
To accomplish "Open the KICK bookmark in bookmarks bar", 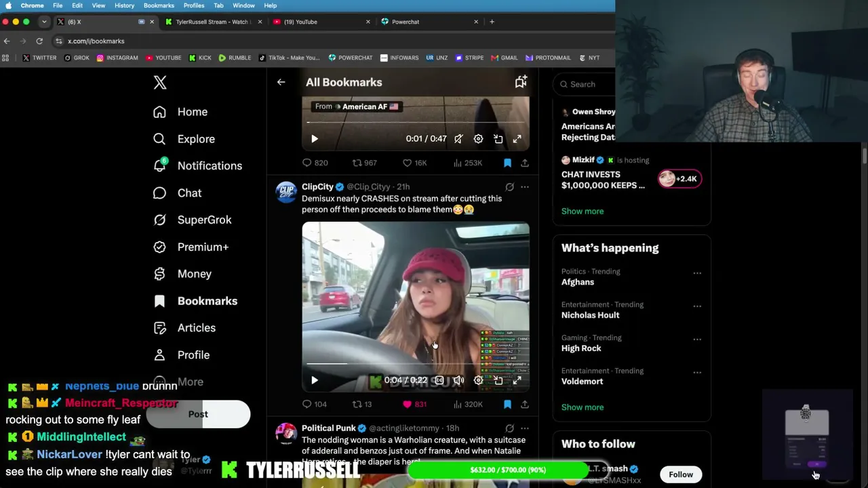I will 200,58.
